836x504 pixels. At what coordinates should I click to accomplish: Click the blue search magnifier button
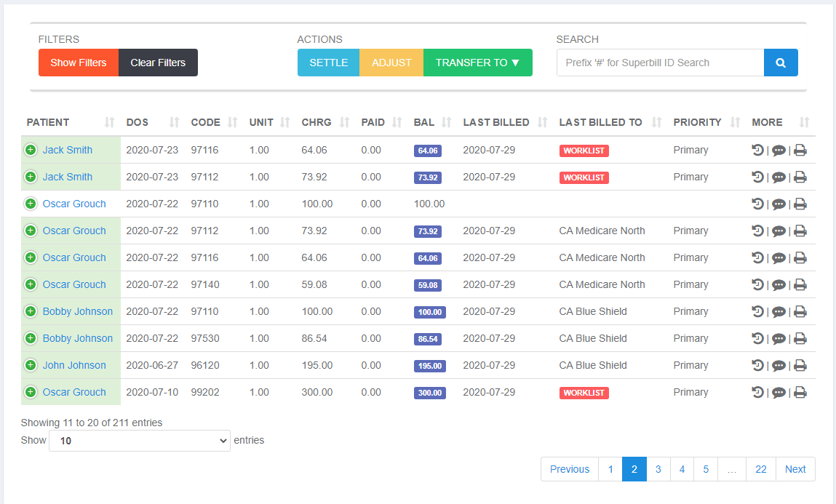point(781,63)
